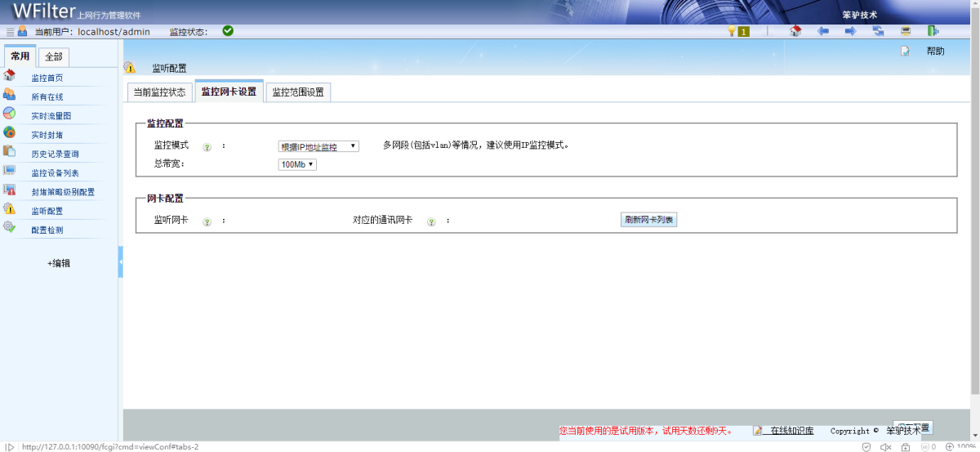Go back with the left arrow icon

coord(823,31)
